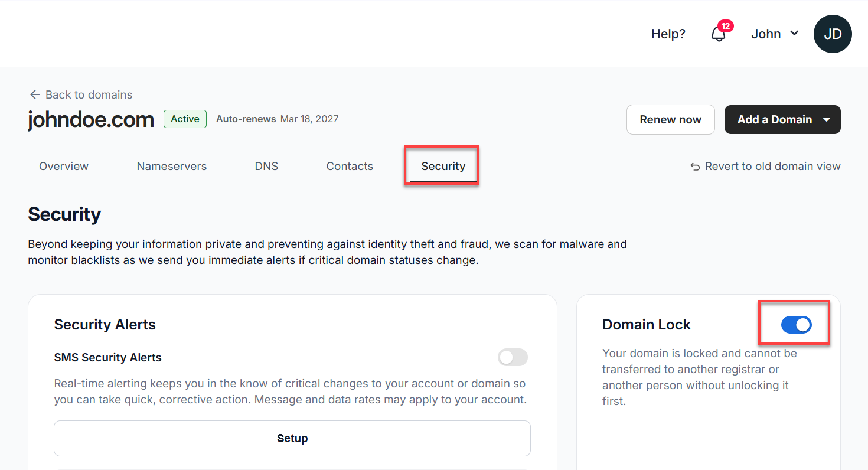The width and height of the screenshot is (868, 470).
Task: Open the Help? link
Action: pos(668,34)
